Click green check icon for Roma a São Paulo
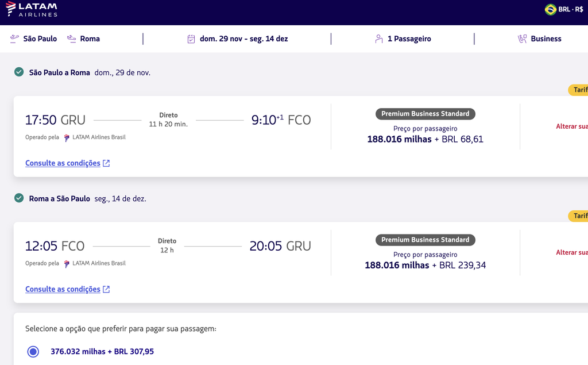 19,198
